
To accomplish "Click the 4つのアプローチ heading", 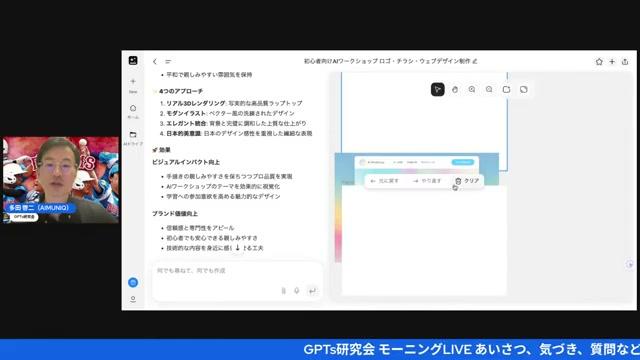I will 181,91.
